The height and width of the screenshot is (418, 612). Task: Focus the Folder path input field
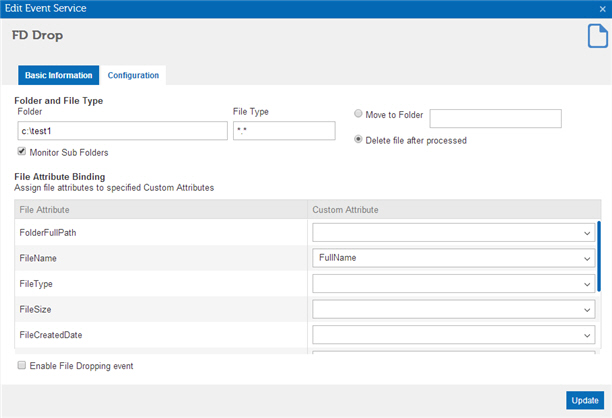[123, 131]
